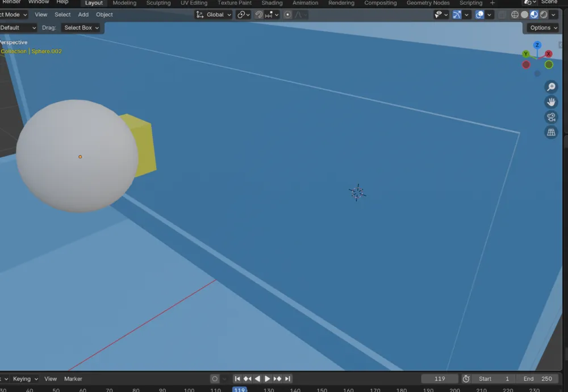Toggle show gizmo button
Viewport: 568px width, 392px height.
[457, 15]
